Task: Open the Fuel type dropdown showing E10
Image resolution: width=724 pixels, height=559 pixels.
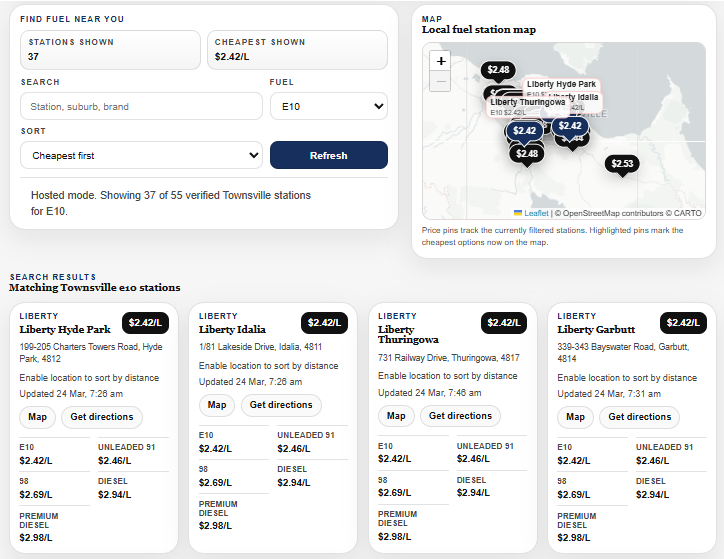Action: pyautogui.click(x=328, y=106)
